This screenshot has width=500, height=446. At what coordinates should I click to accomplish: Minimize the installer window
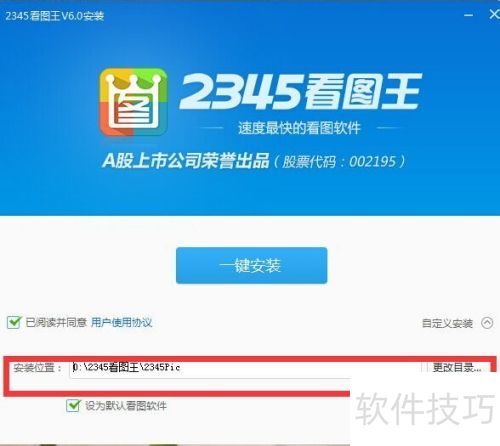[x=468, y=15]
